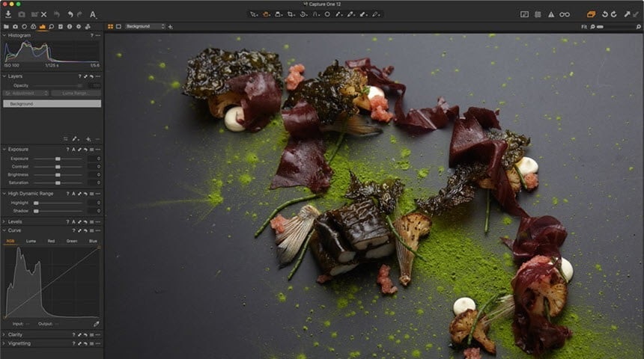
Task: Click the Capture camera icon in the toolbar
Action: [21, 14]
